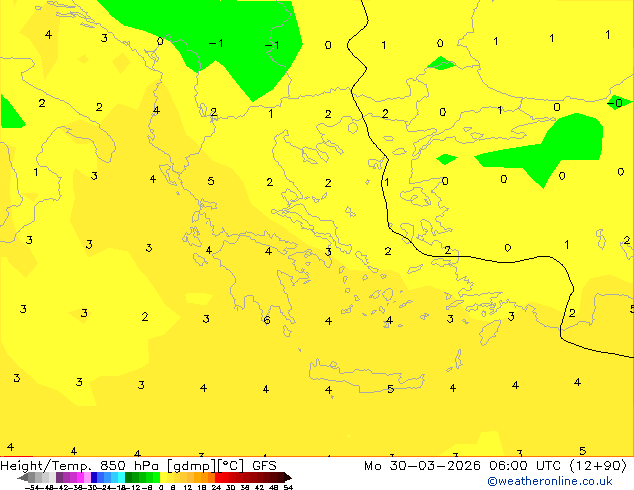
Task: Click the dark right arrow of color scale
Action: pyautogui.click(x=288, y=478)
